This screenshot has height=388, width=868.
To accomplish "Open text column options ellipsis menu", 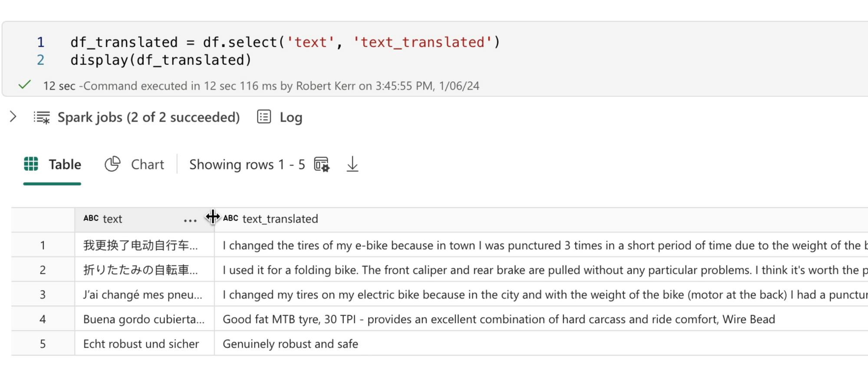I will 190,220.
